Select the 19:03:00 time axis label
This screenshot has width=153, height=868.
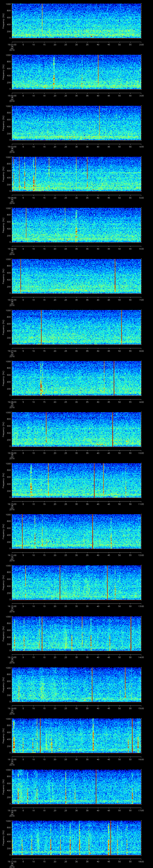tap(12, 147)
